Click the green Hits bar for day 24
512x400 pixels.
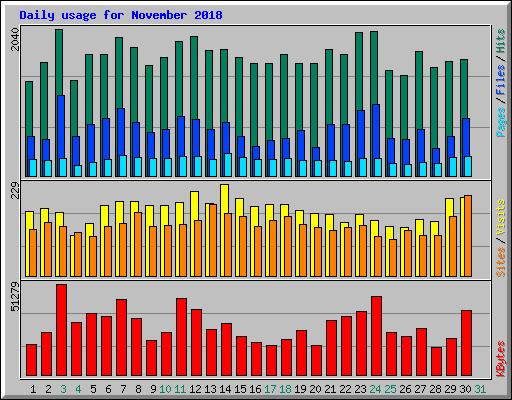tap(374, 68)
